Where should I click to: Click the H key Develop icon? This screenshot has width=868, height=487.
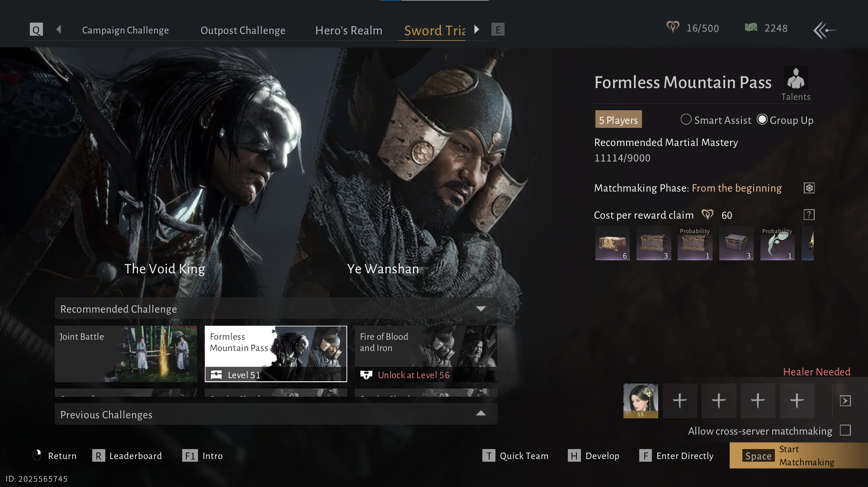point(574,456)
